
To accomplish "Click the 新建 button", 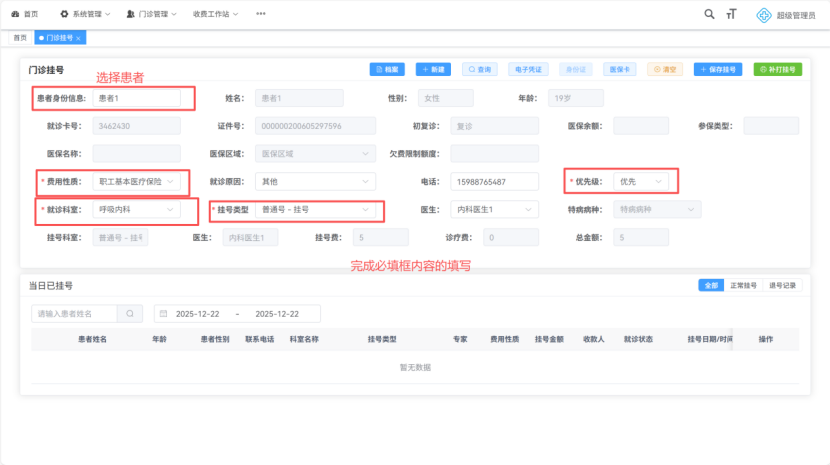I will pos(433,69).
